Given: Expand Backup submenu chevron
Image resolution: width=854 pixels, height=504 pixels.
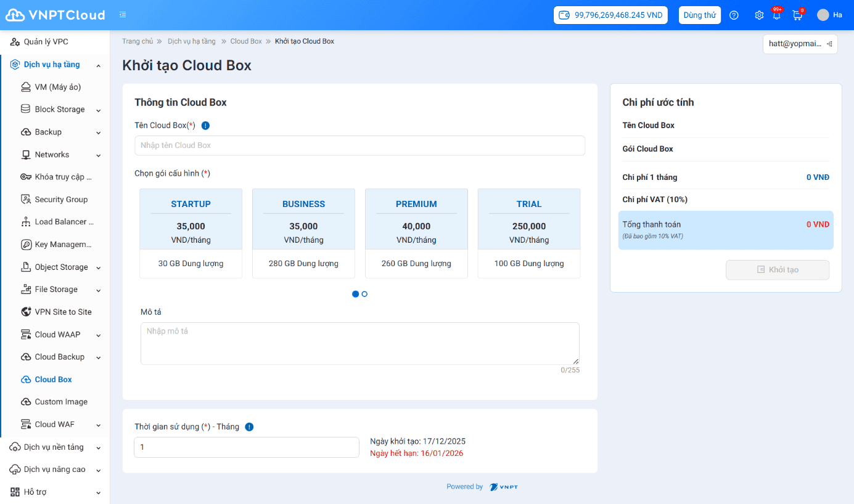Looking at the screenshot, I should pos(99,133).
